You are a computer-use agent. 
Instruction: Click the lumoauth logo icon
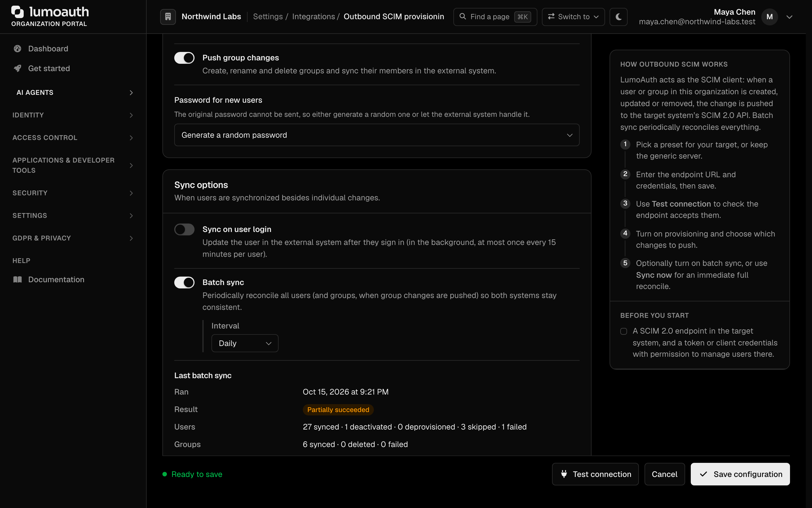point(17,12)
